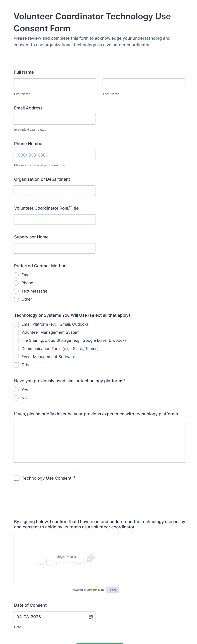Viewport: 197px width, 644px height.
Task: Select Phone as preferred contact method
Action: [x=16, y=283]
